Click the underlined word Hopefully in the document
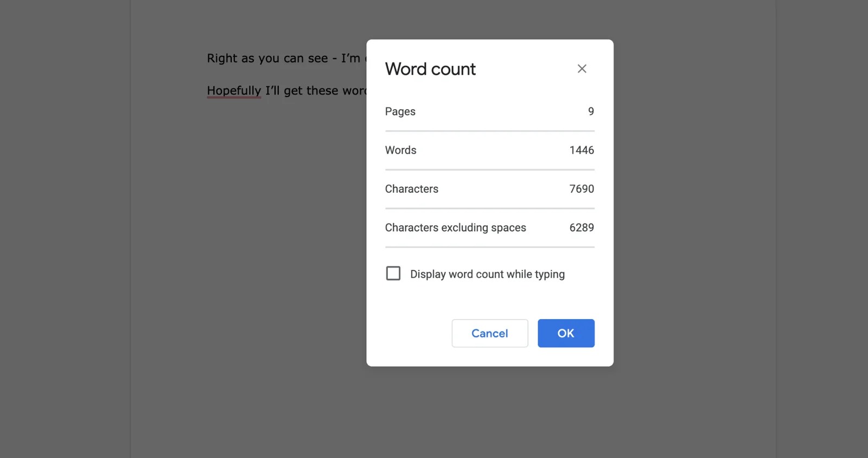 pyautogui.click(x=234, y=91)
